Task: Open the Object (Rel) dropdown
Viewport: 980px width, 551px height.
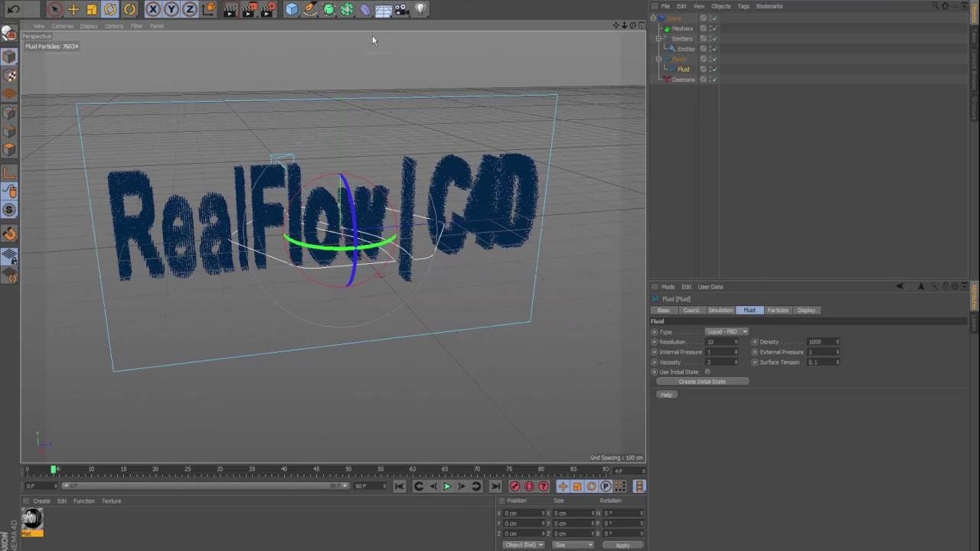Action: pos(524,545)
